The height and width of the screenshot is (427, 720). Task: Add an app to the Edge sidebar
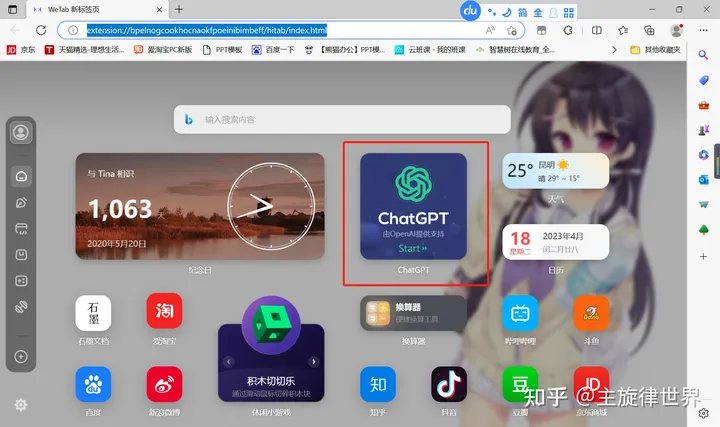pos(703,257)
